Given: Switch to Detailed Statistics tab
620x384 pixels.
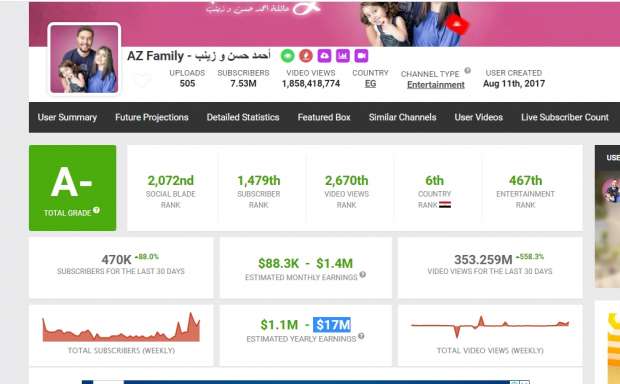Looking at the screenshot, I should pyautogui.click(x=243, y=117).
